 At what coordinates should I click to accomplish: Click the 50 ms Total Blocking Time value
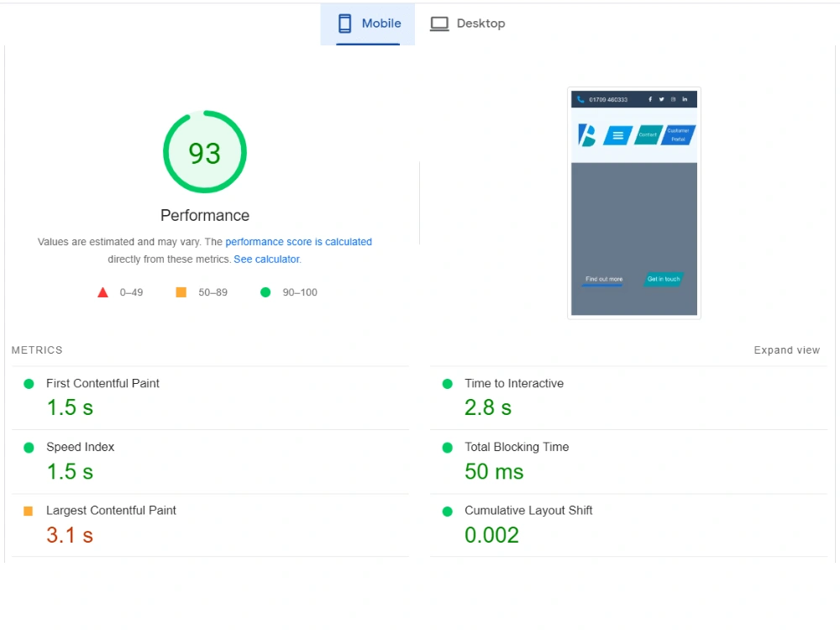pyautogui.click(x=494, y=472)
